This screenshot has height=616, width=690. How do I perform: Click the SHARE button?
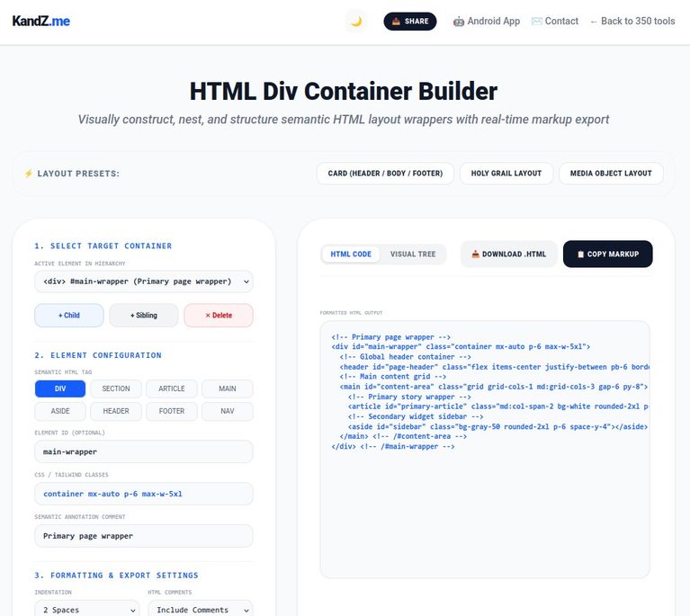(409, 21)
